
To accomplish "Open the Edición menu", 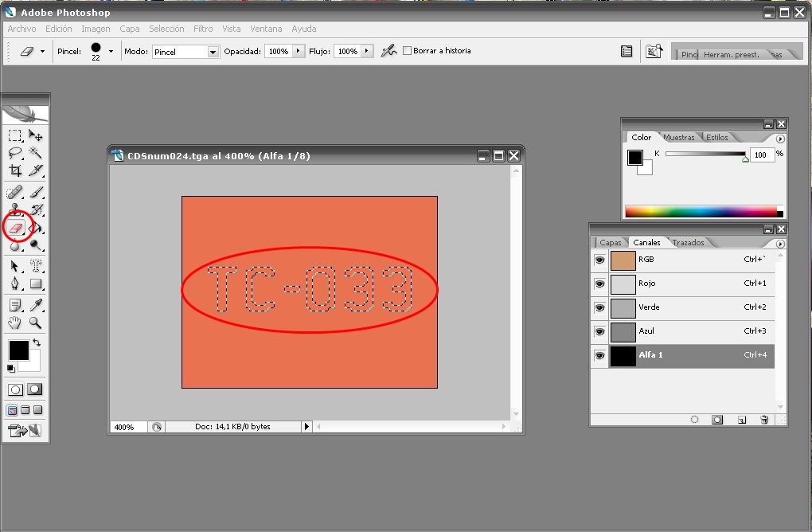I will 59,29.
